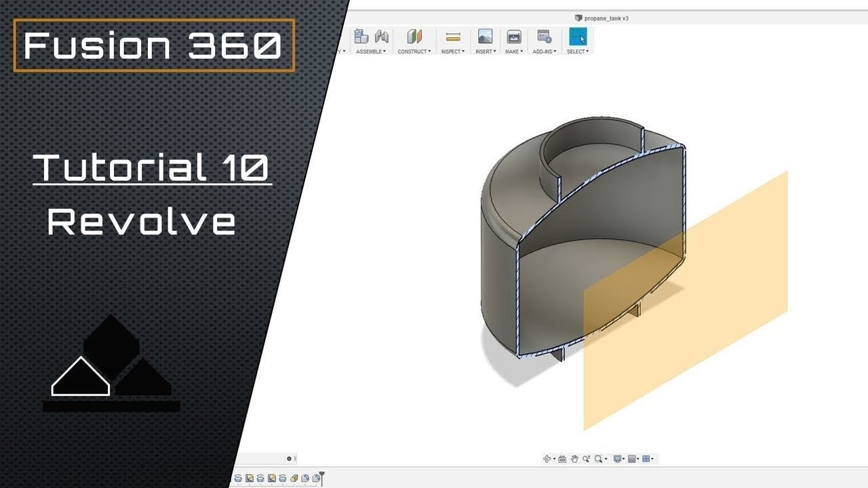
Task: Select the second sketch feature in timeline
Action: click(x=272, y=479)
